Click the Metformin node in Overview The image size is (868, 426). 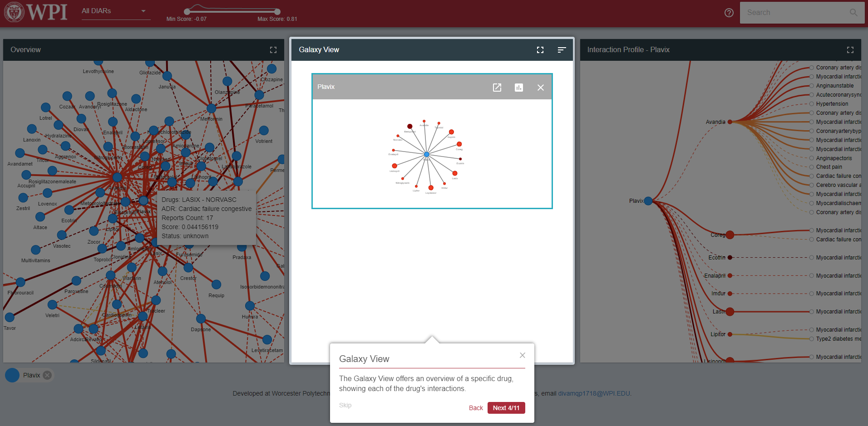(x=211, y=108)
